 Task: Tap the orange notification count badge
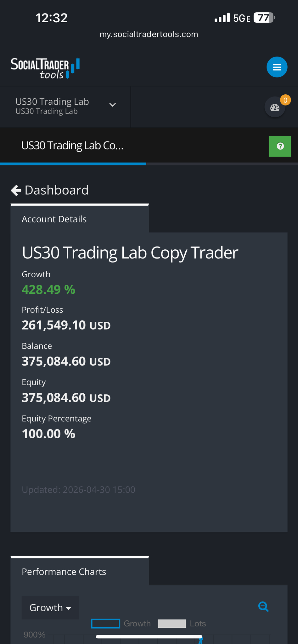point(285,100)
